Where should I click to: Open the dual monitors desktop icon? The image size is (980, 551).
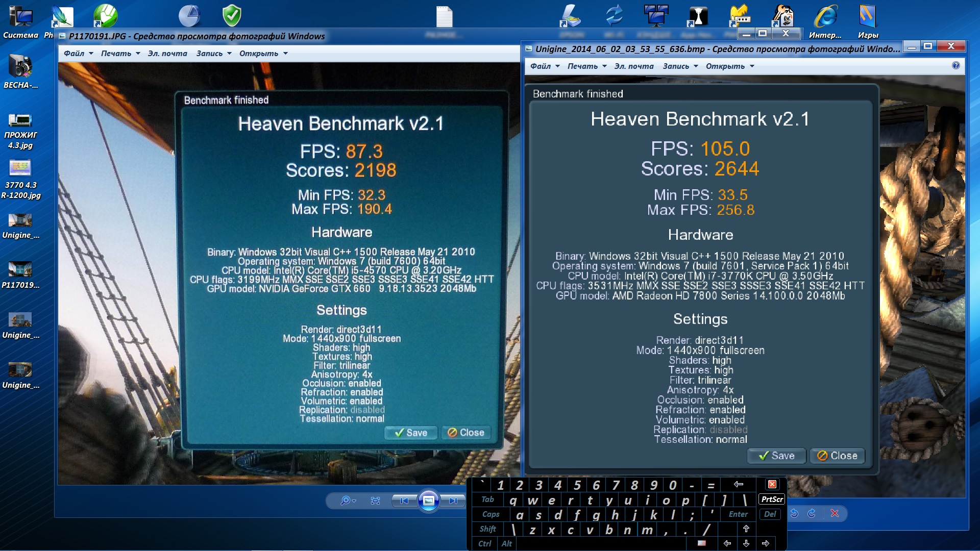656,15
